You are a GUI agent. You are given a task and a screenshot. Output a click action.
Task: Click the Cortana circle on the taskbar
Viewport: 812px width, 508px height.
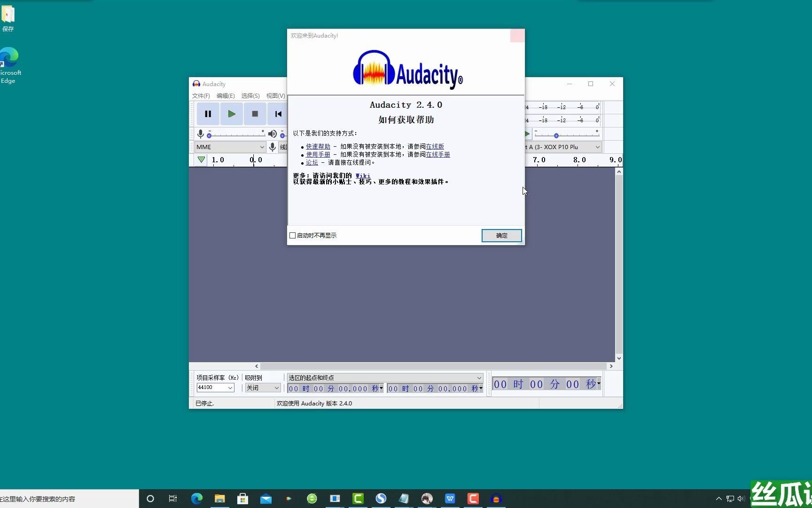pos(150,499)
